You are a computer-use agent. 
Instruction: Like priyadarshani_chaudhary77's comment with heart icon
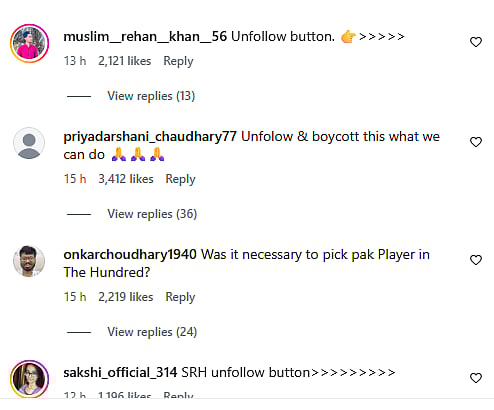476,142
